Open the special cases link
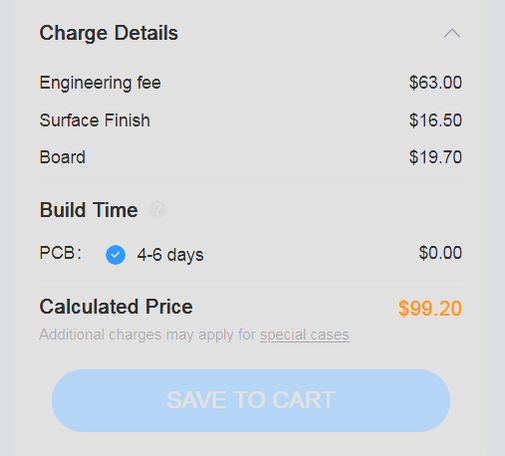The image size is (505, 456). (x=305, y=335)
